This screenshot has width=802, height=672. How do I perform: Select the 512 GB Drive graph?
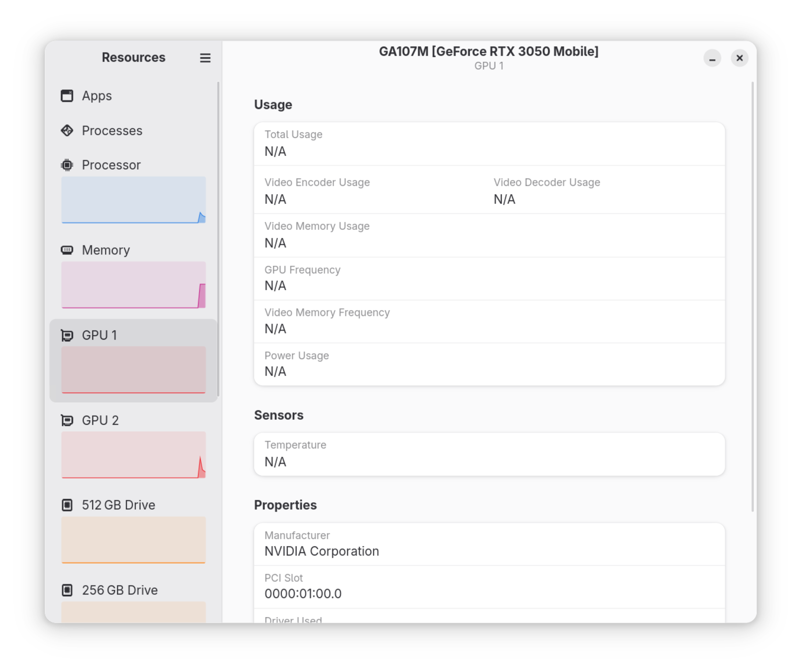pos(133,539)
